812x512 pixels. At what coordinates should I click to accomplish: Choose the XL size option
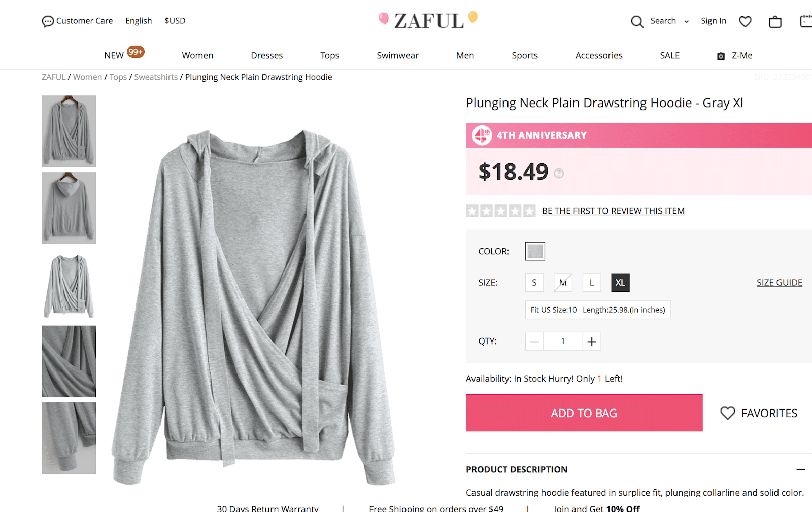pos(620,283)
